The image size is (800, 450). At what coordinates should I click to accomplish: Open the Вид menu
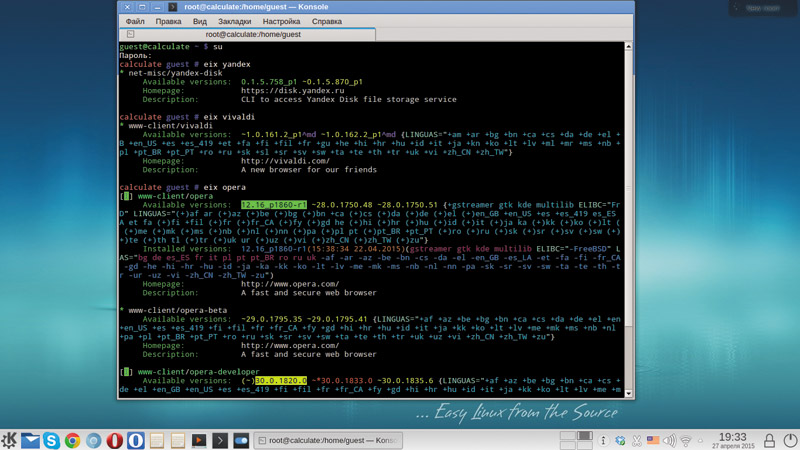[x=199, y=21]
